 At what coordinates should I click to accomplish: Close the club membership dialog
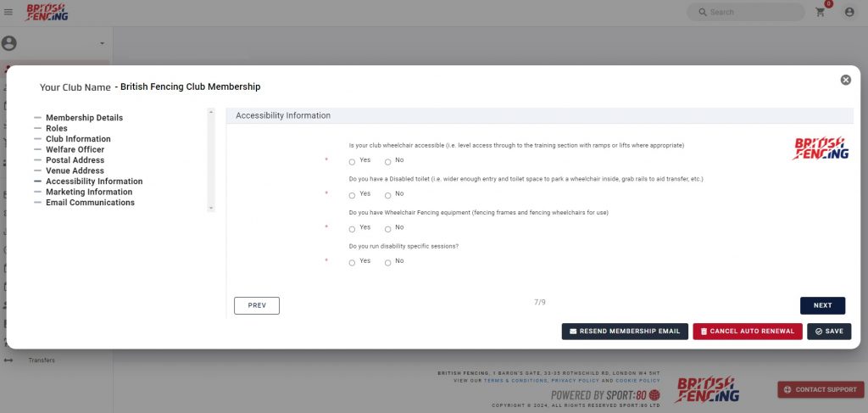(845, 80)
